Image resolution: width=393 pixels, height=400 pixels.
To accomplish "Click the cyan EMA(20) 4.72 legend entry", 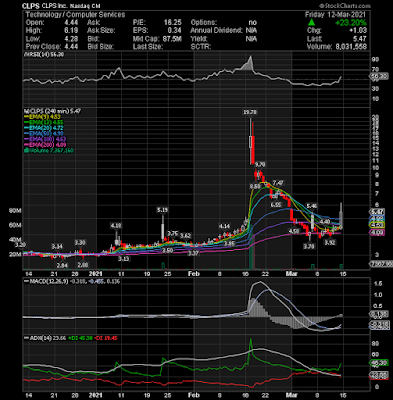I will (43, 128).
